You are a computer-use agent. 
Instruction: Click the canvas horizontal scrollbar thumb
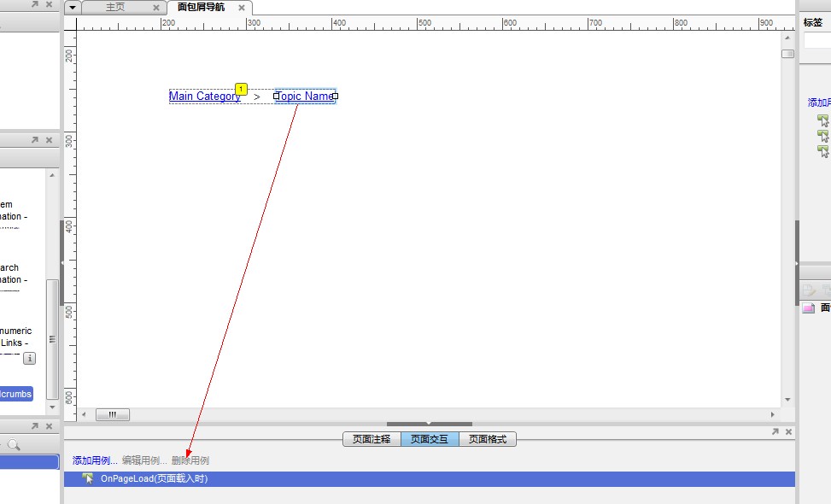click(x=113, y=414)
